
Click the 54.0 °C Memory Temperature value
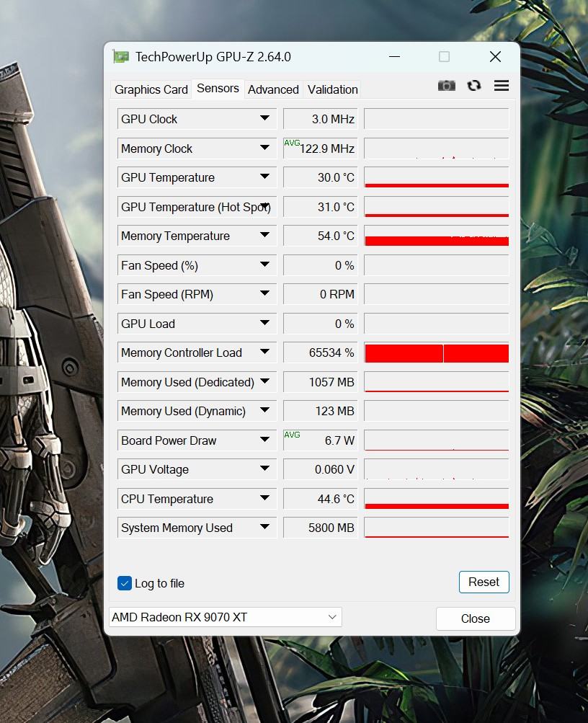coord(320,236)
